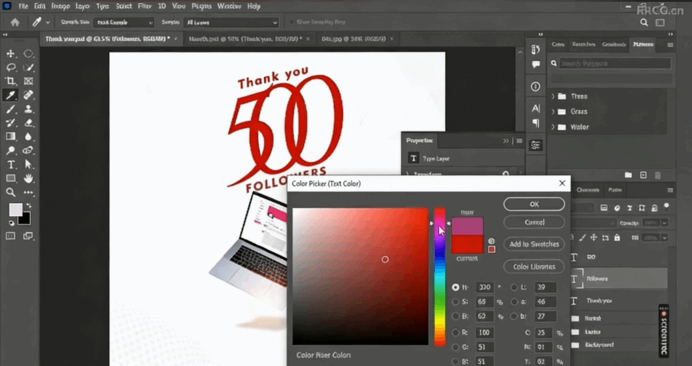Open the Comments panel icon

[x=536, y=65]
